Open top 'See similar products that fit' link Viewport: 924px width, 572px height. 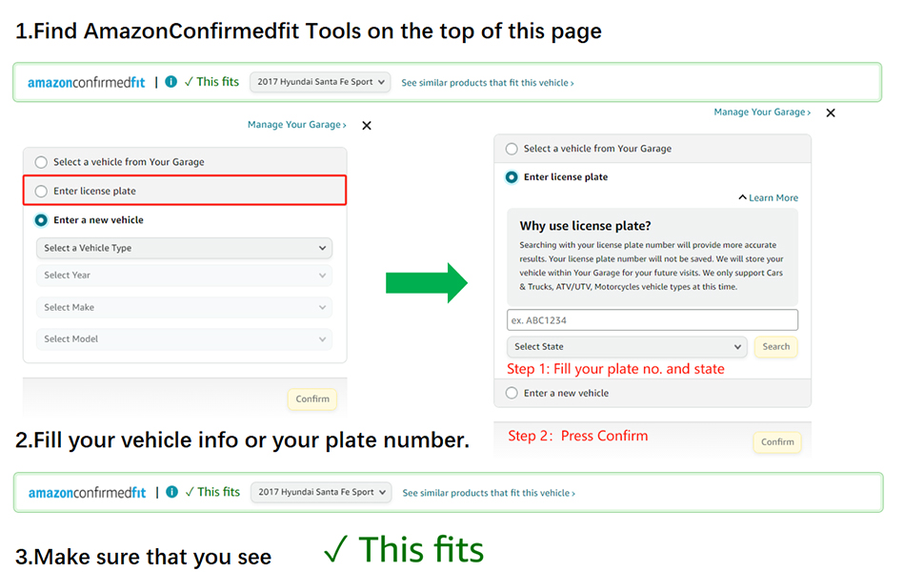(488, 83)
